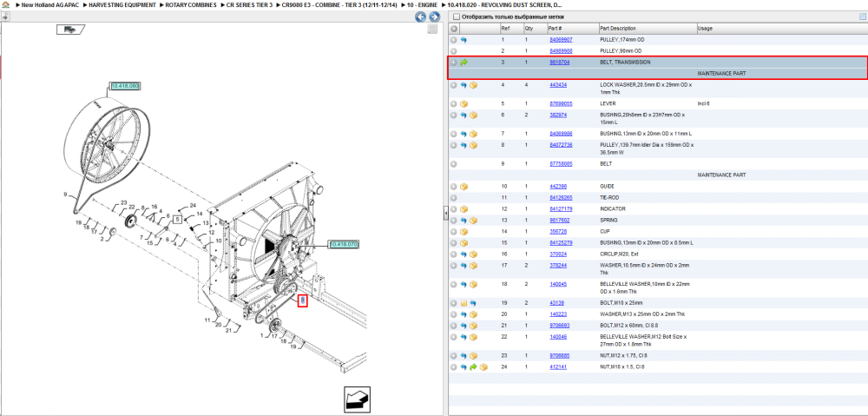868x416 pixels.
Task: Open part number link 443434
Action: (x=557, y=85)
